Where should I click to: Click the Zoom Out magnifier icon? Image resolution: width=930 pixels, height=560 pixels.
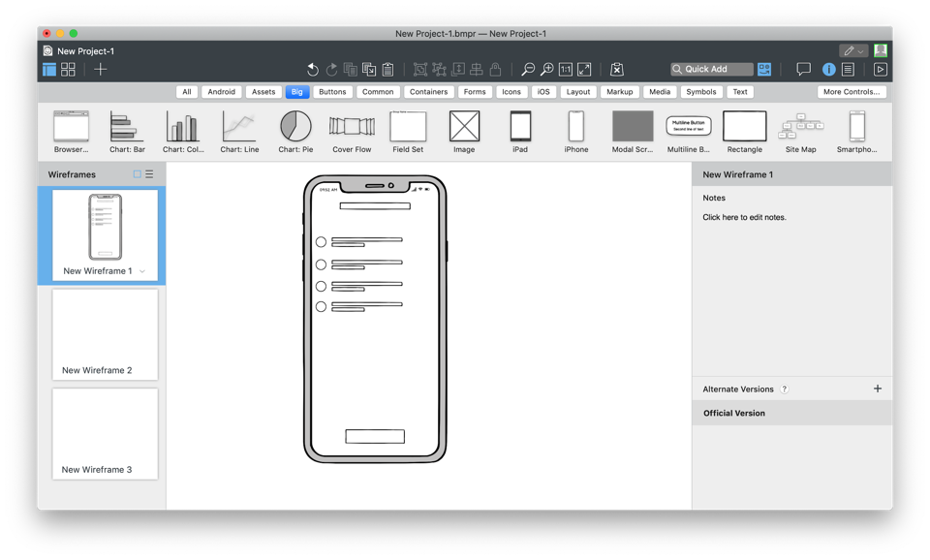point(528,70)
